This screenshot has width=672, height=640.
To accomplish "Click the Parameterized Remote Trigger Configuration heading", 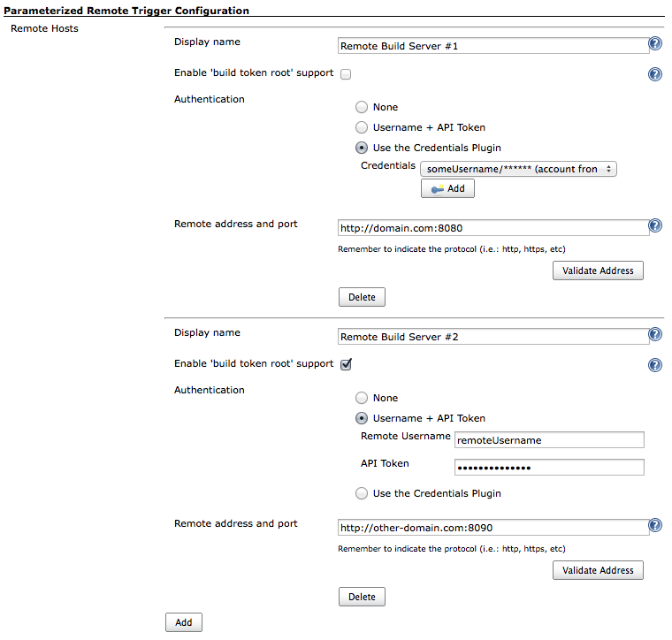I will (x=126, y=11).
